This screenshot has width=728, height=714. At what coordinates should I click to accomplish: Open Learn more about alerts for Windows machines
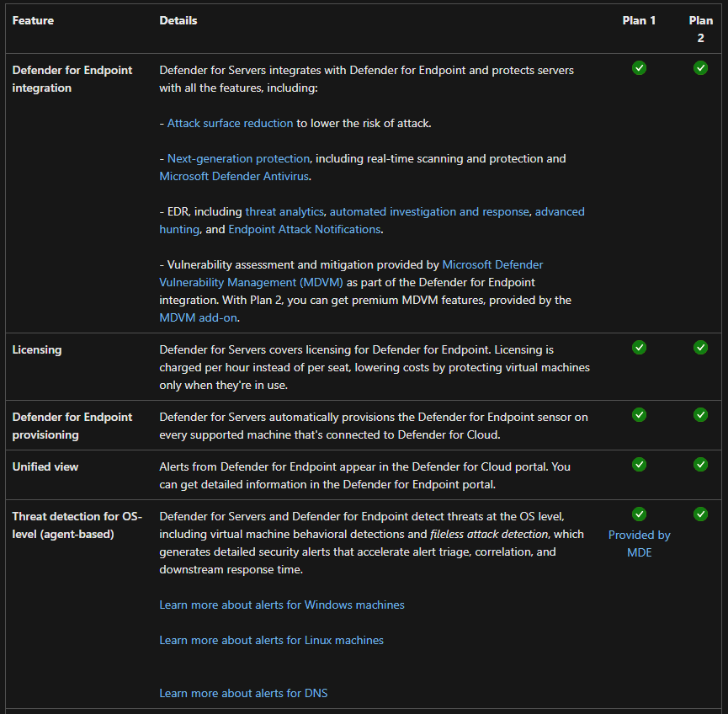click(282, 605)
